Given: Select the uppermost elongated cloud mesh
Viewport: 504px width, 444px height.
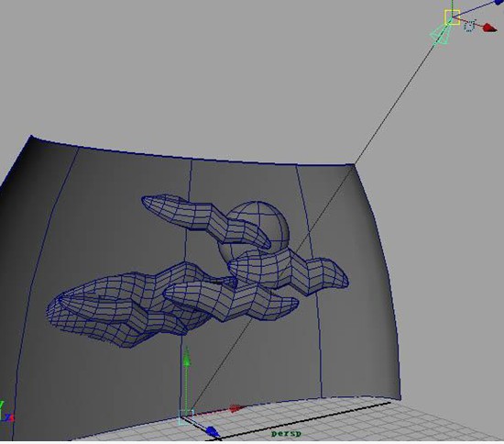Looking at the screenshot, I should tap(205, 220).
